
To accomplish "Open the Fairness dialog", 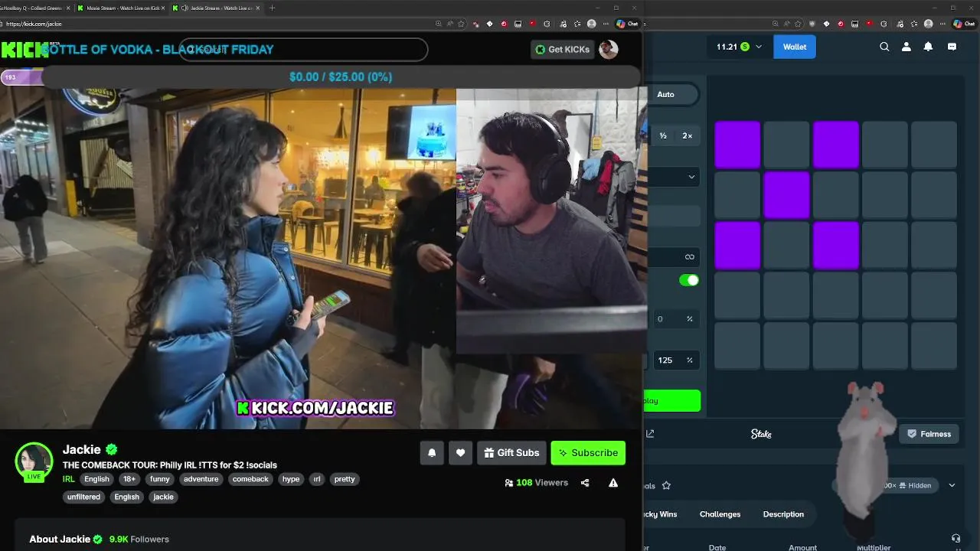I will [x=929, y=434].
